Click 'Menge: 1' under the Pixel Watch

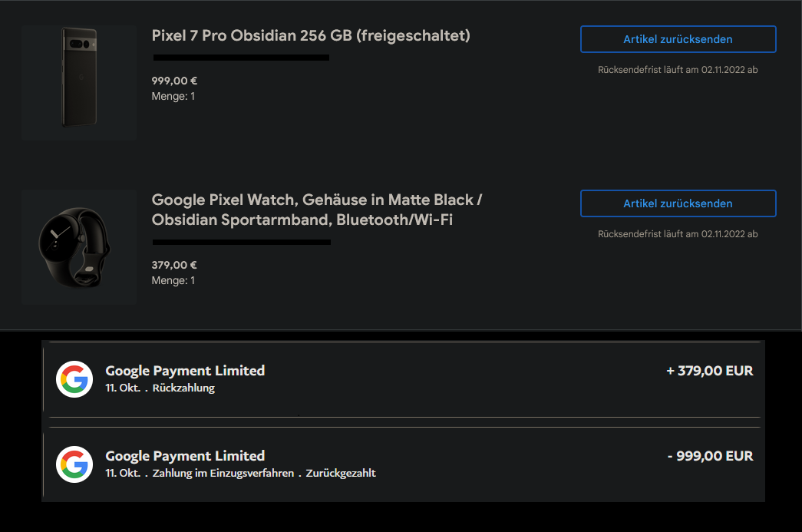click(173, 280)
